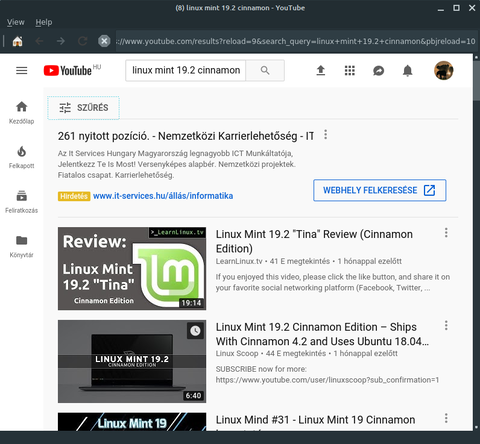
Task: Open the YouTube hamburger guide menu
Action: coord(22,70)
